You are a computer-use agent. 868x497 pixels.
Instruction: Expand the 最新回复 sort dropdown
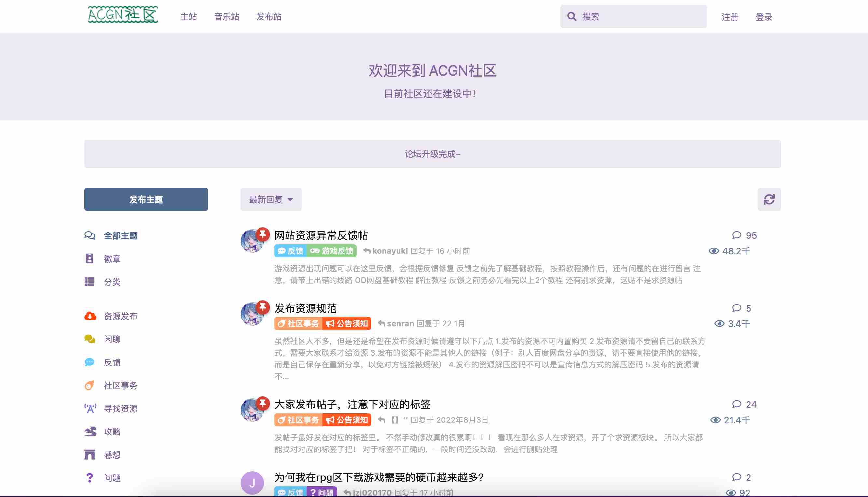click(271, 199)
